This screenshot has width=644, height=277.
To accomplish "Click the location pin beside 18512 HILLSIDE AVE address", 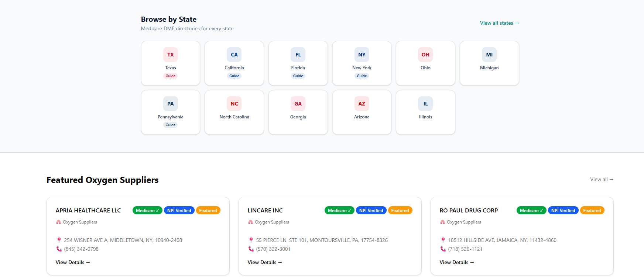I will pyautogui.click(x=443, y=240).
